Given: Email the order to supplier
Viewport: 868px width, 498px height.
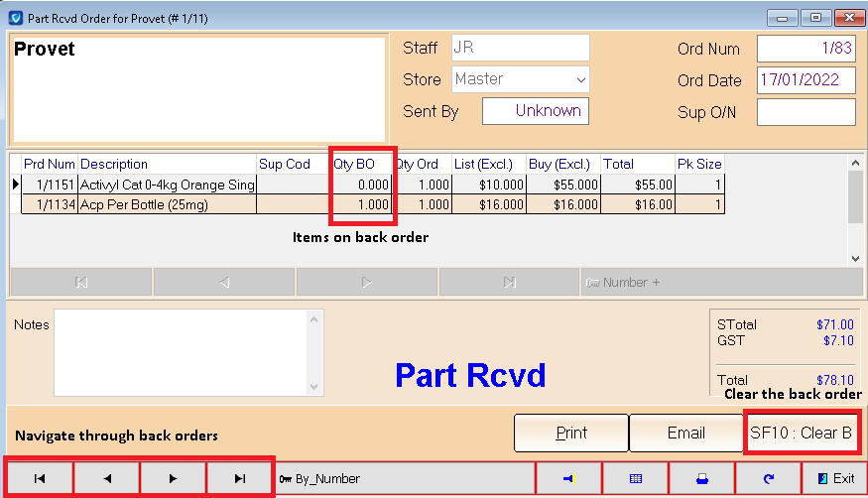Looking at the screenshot, I should click(x=685, y=433).
